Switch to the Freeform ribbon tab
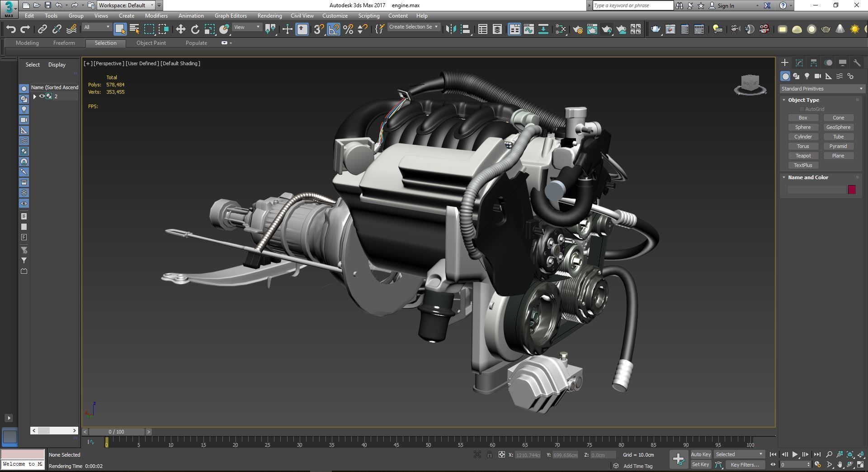Image resolution: width=868 pixels, height=472 pixels. [x=64, y=43]
